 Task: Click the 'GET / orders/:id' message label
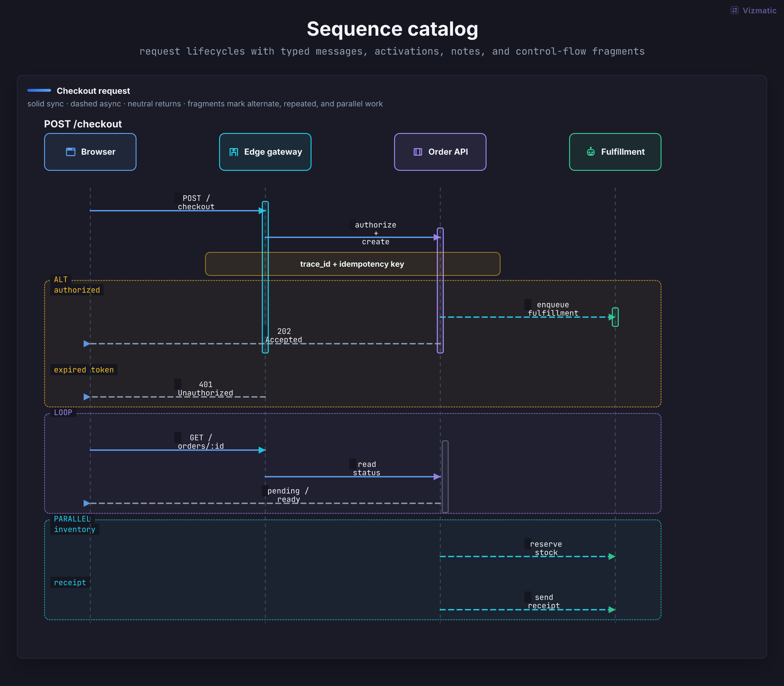pyautogui.click(x=201, y=442)
